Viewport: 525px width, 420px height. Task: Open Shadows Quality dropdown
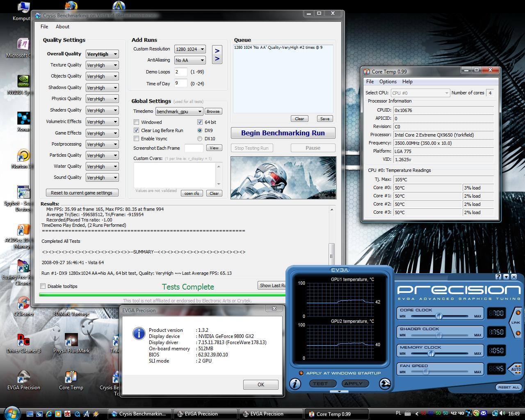point(102,88)
